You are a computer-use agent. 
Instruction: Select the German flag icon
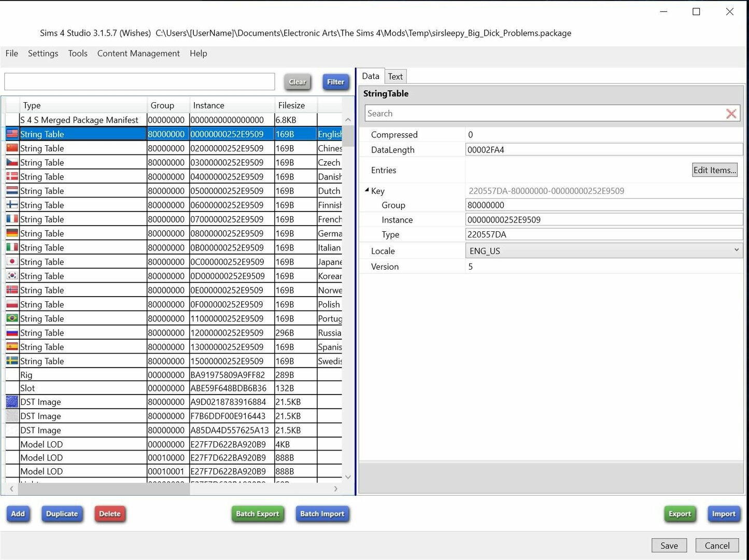pos(12,233)
